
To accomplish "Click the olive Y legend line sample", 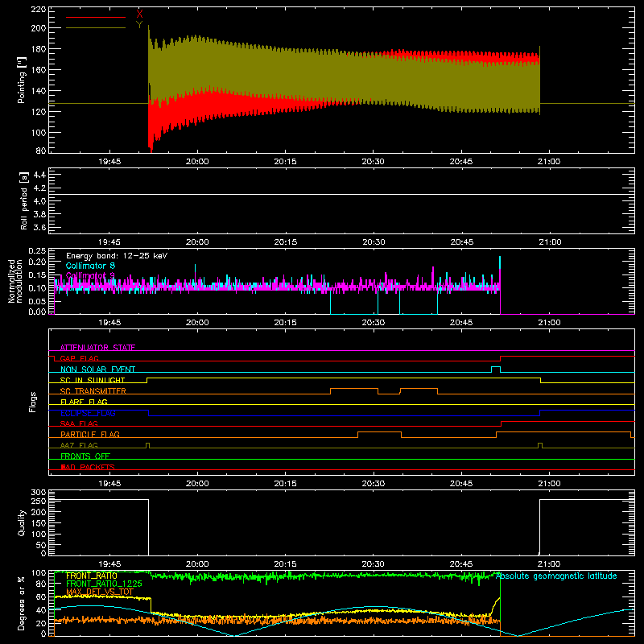I will (x=96, y=28).
